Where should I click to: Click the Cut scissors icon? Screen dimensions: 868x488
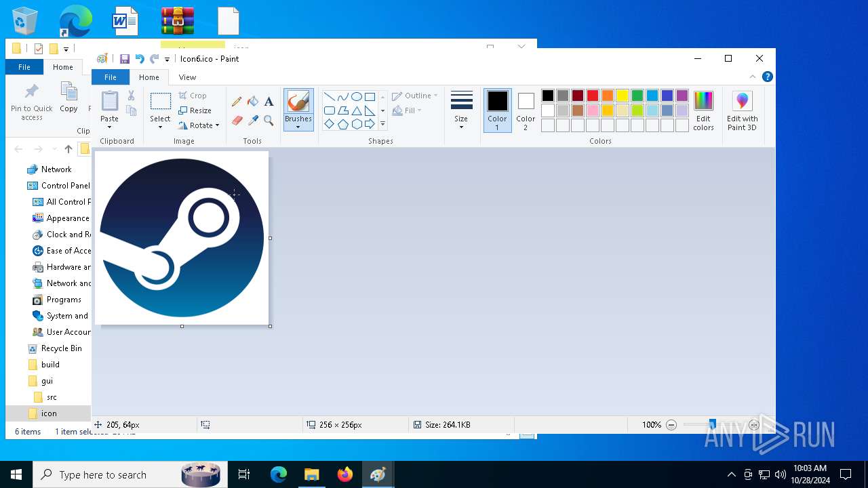pyautogui.click(x=132, y=96)
